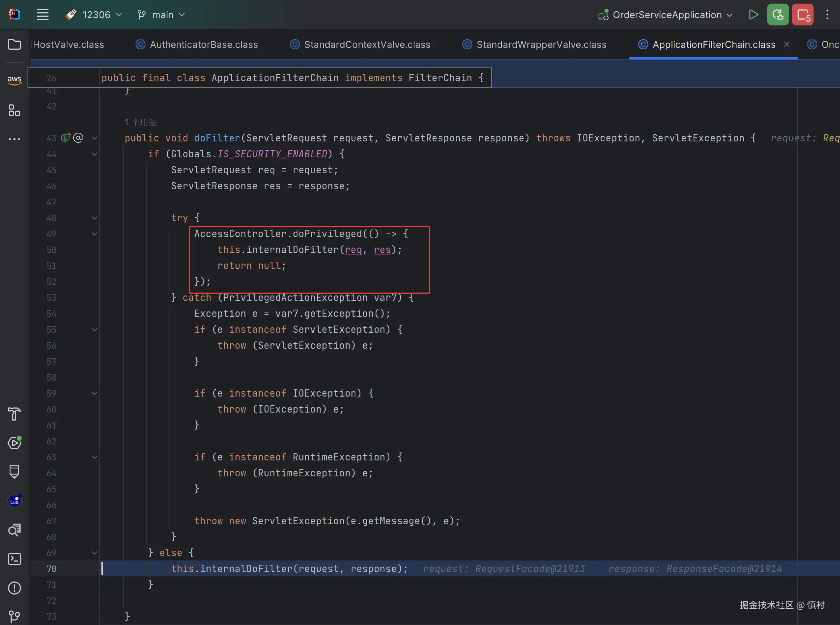Click the green Debug bug button
The image size is (840, 625).
point(778,15)
